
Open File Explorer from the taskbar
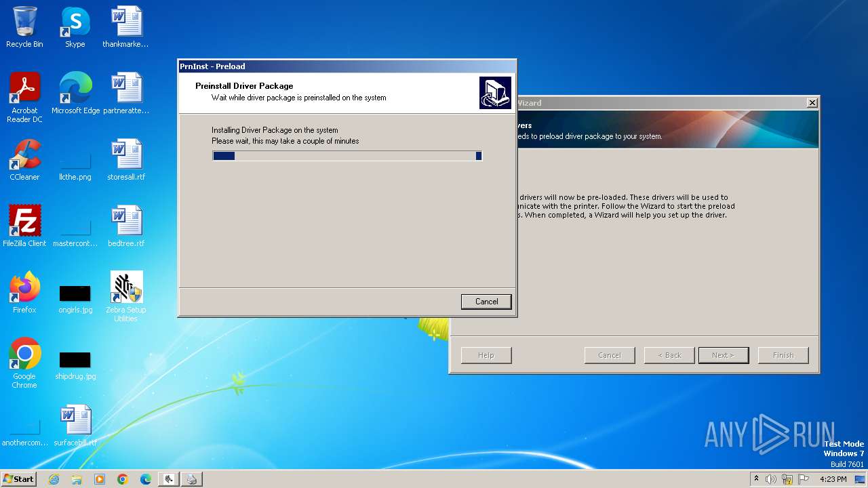click(77, 479)
